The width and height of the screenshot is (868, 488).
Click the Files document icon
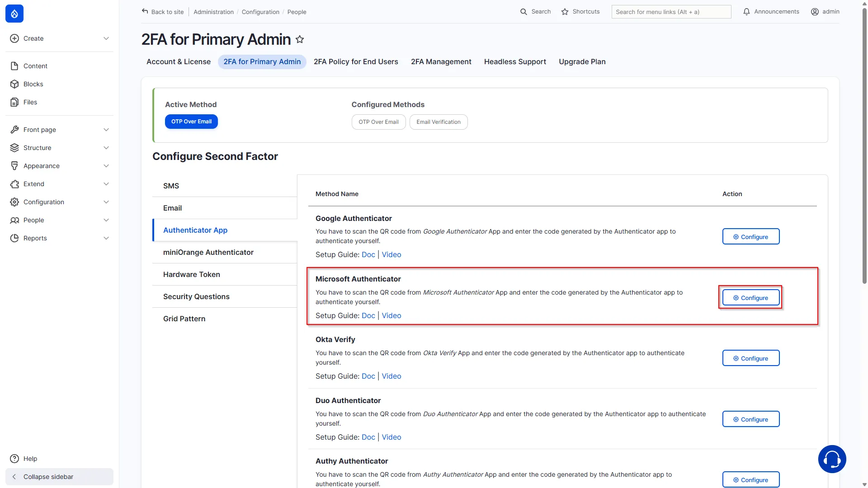pyautogui.click(x=14, y=102)
